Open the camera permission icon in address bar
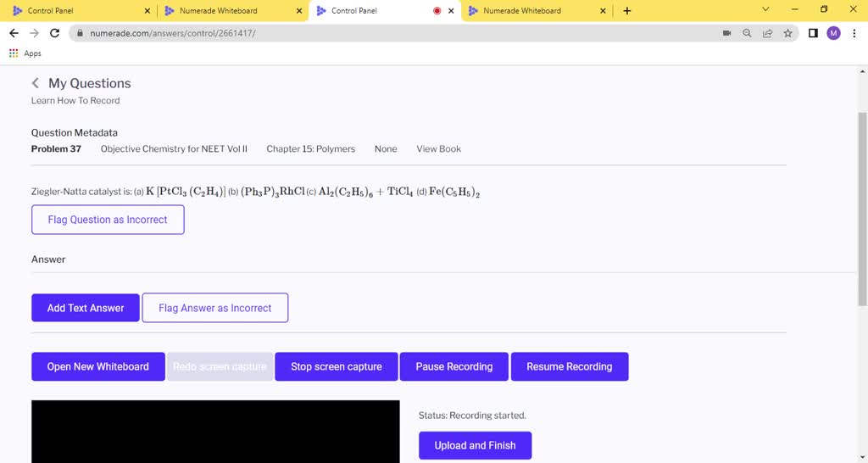 pos(726,33)
